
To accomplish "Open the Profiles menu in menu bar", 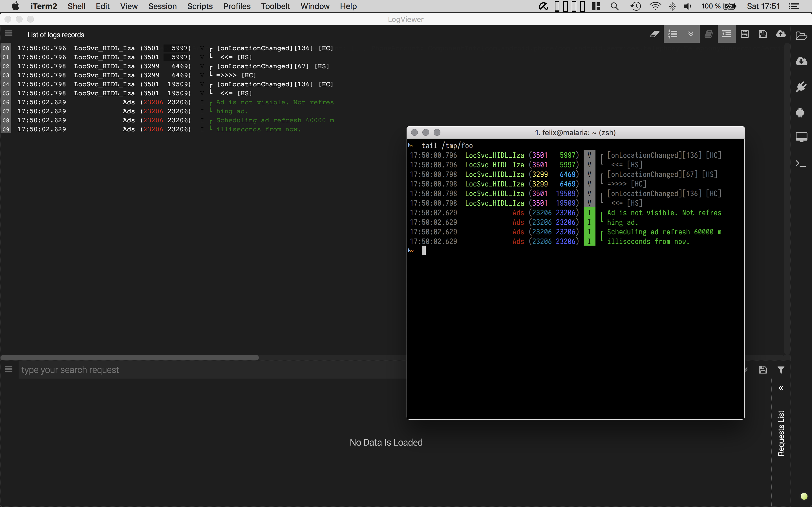I will point(237,6).
